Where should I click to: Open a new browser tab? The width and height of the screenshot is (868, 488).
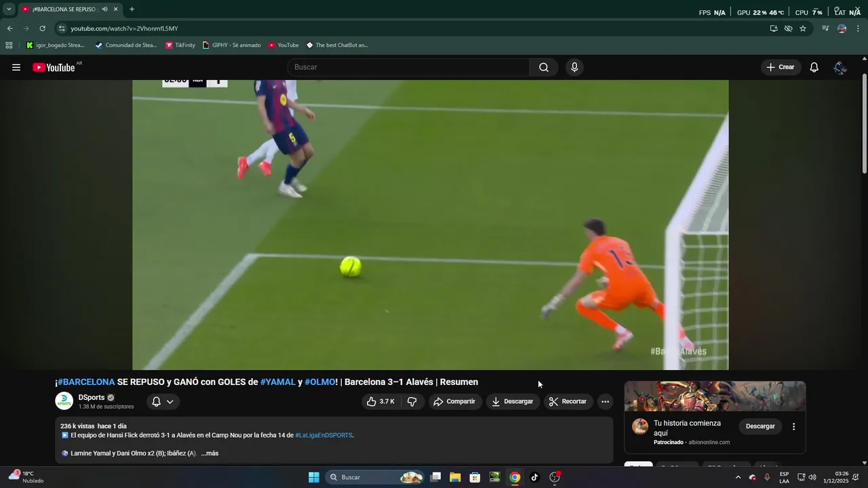132,9
